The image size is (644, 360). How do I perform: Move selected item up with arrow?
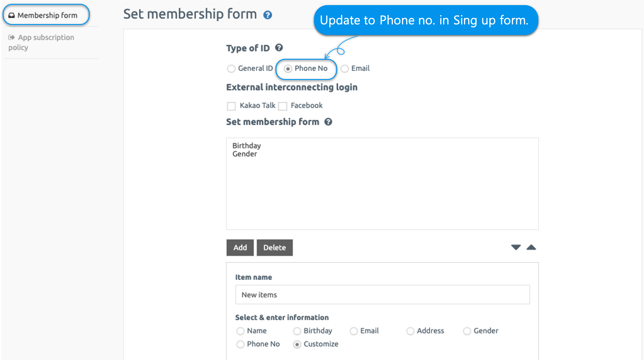click(531, 247)
